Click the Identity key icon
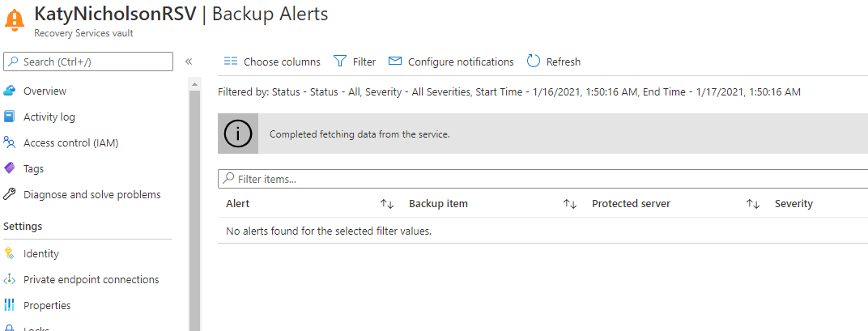This screenshot has width=868, height=331. pos(10,253)
